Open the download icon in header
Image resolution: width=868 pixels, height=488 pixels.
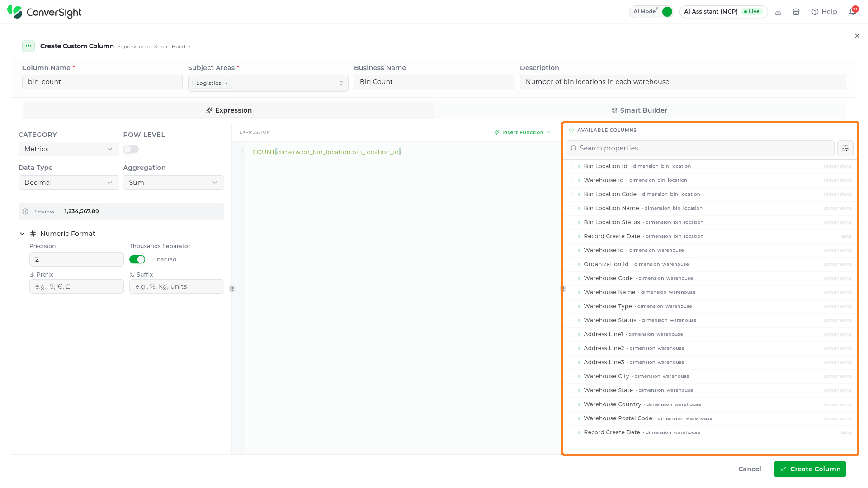pyautogui.click(x=778, y=12)
